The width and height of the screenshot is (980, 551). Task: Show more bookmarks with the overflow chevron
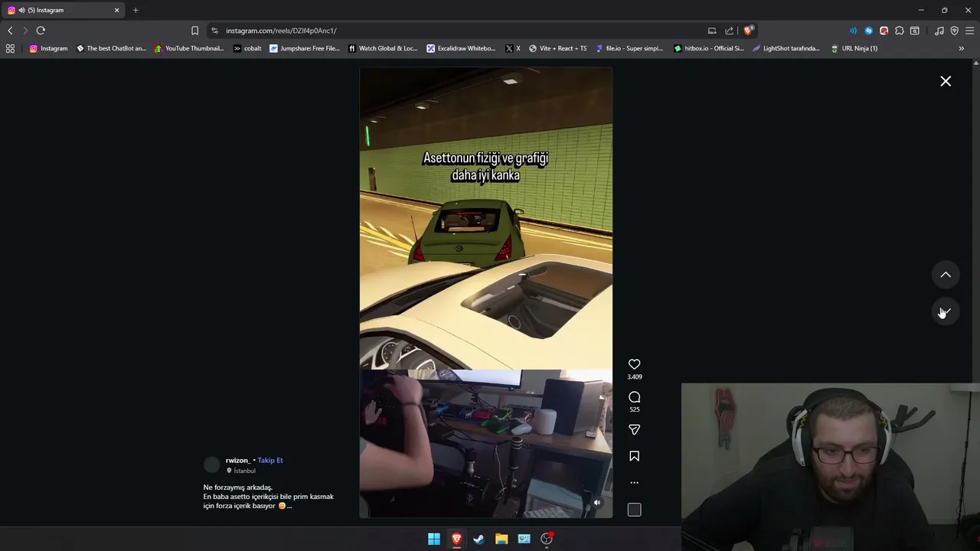click(x=962, y=48)
